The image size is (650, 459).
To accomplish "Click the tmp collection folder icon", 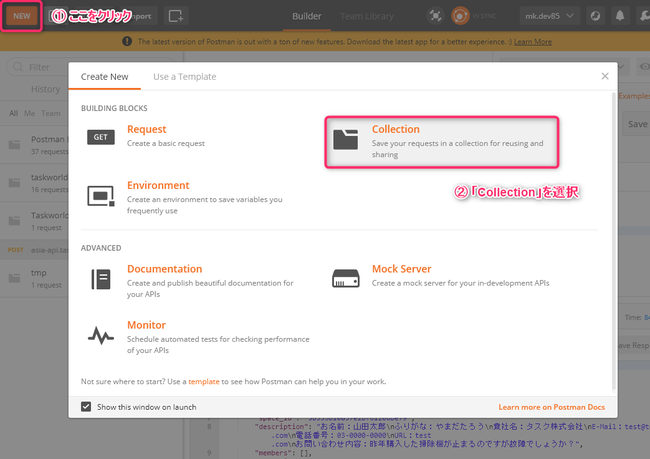I will (15, 278).
